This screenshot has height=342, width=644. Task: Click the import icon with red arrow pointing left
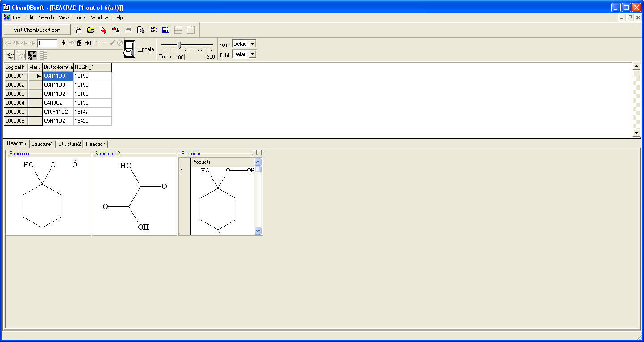tap(116, 30)
